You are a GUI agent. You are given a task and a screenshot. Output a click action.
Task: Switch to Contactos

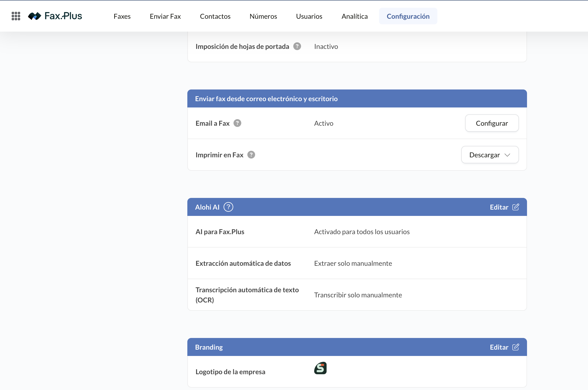point(215,16)
